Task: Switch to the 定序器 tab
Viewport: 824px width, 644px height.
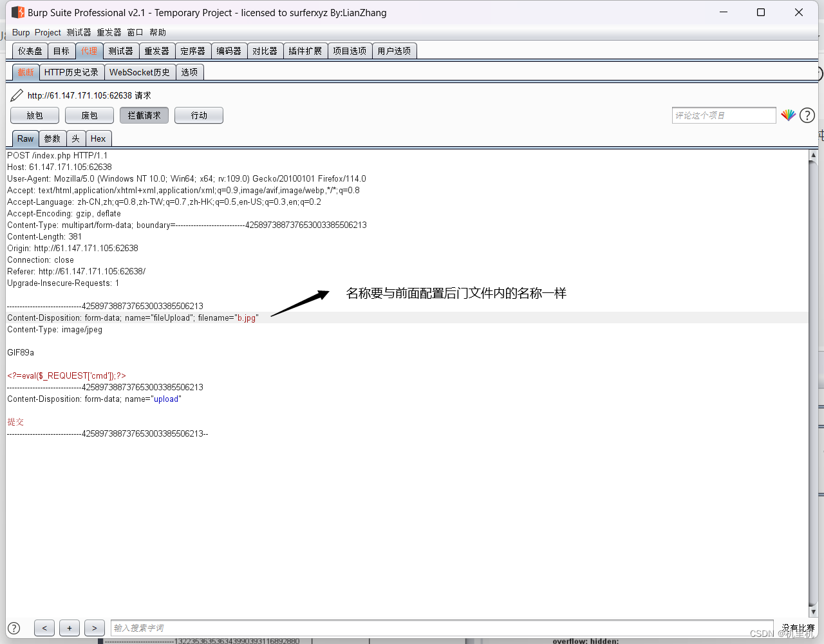Action: pyautogui.click(x=193, y=51)
